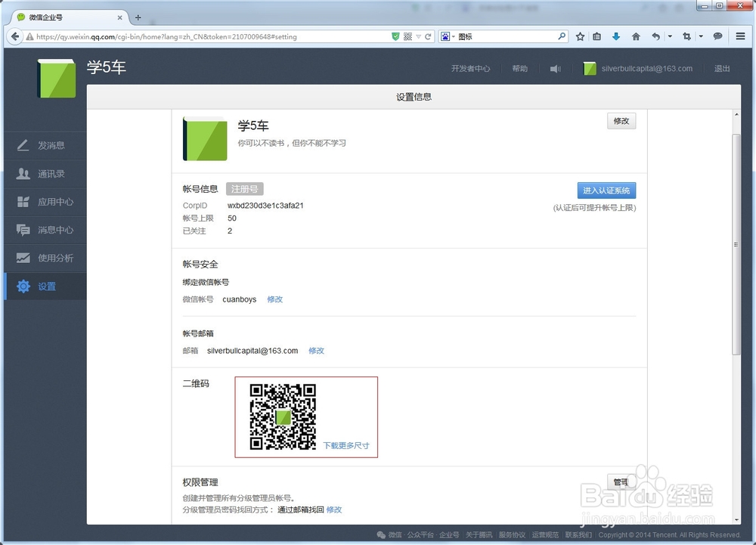Click the search magnifier icon

(561, 36)
